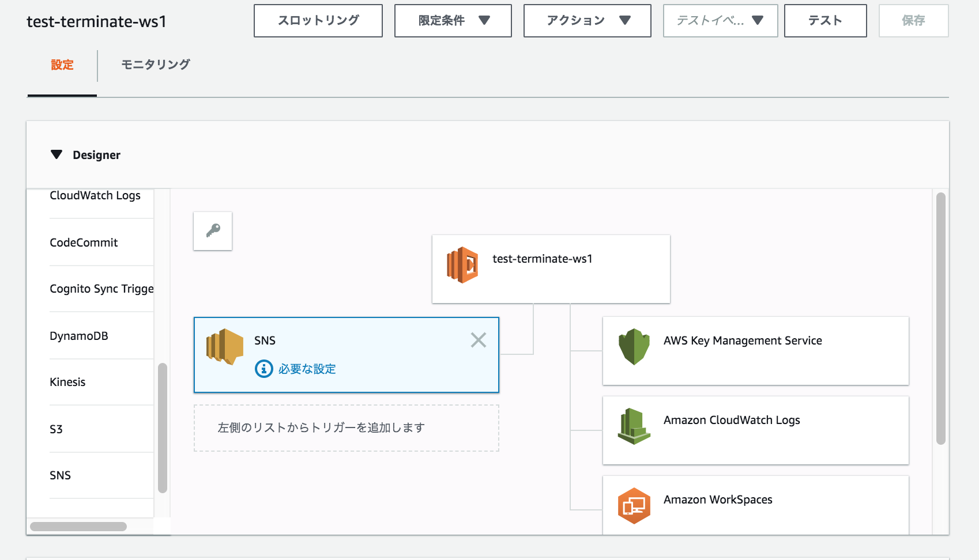This screenshot has width=979, height=560.
Task: Click the 必要な設定 link
Action: [x=307, y=369]
